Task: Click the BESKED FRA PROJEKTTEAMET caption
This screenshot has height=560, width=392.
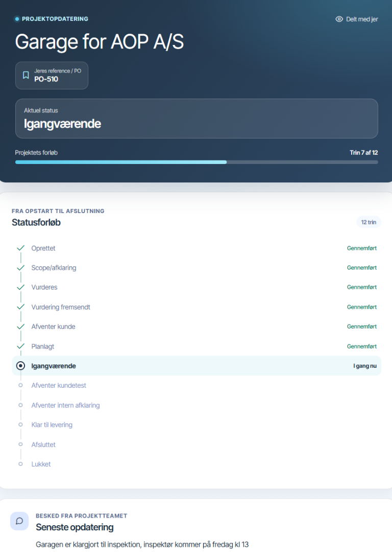Action: click(81, 516)
